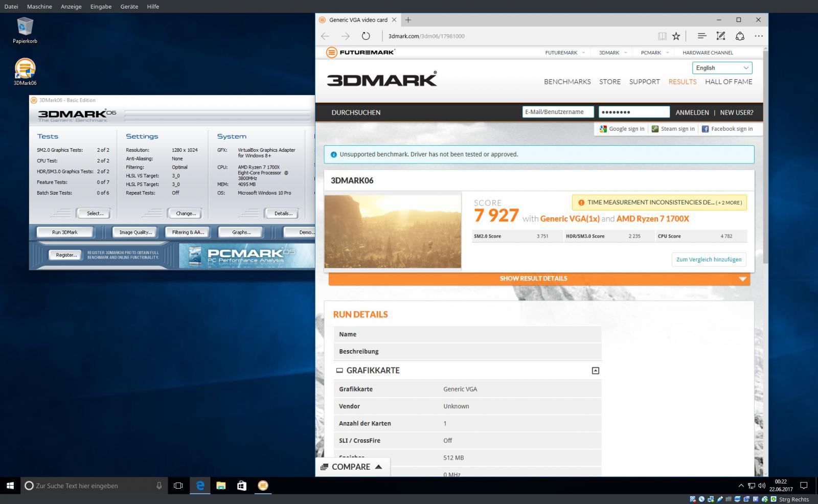
Task: Click the network tray icon
Action: coord(752,486)
